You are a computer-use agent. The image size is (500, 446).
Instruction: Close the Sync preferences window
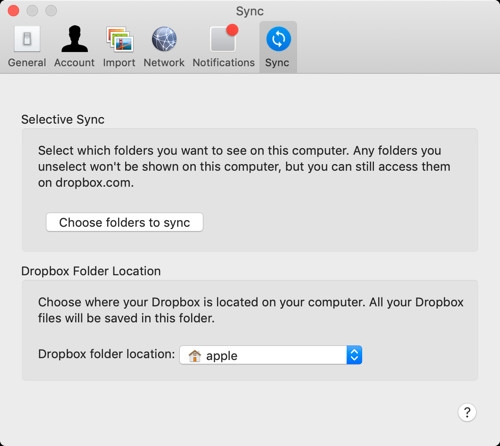click(x=13, y=11)
